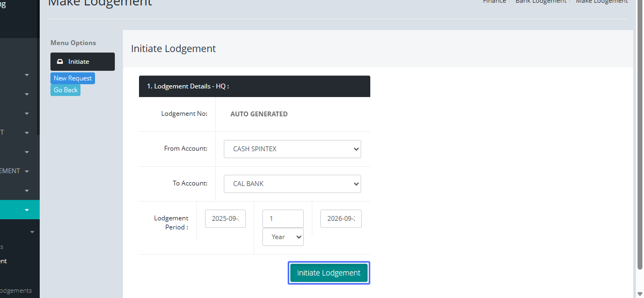Open the Finance breadcrumb link
Viewport: 644px width, 298px height.
click(494, 2)
